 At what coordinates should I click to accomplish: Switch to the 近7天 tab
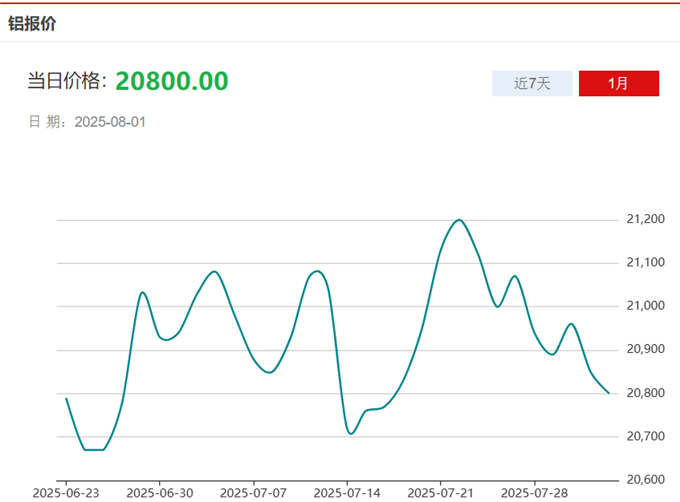[532, 84]
